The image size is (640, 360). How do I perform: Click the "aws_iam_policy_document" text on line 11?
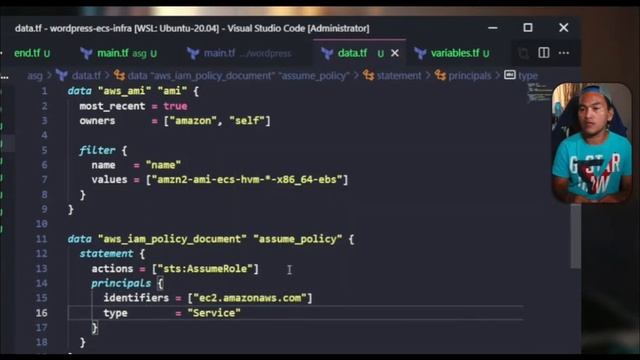172,239
